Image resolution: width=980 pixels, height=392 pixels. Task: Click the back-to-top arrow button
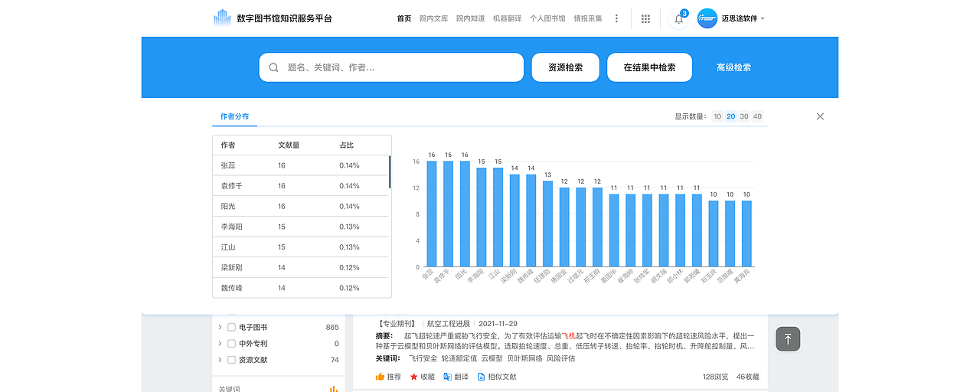788,338
